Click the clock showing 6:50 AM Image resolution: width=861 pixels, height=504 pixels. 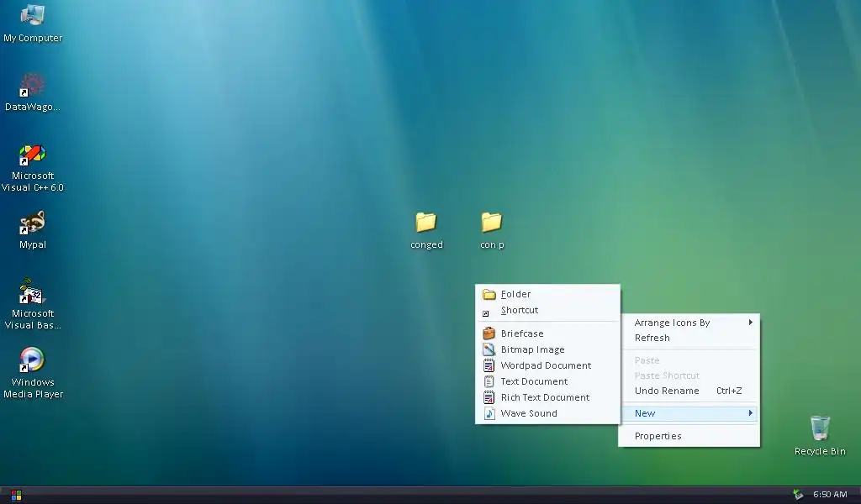click(x=830, y=495)
